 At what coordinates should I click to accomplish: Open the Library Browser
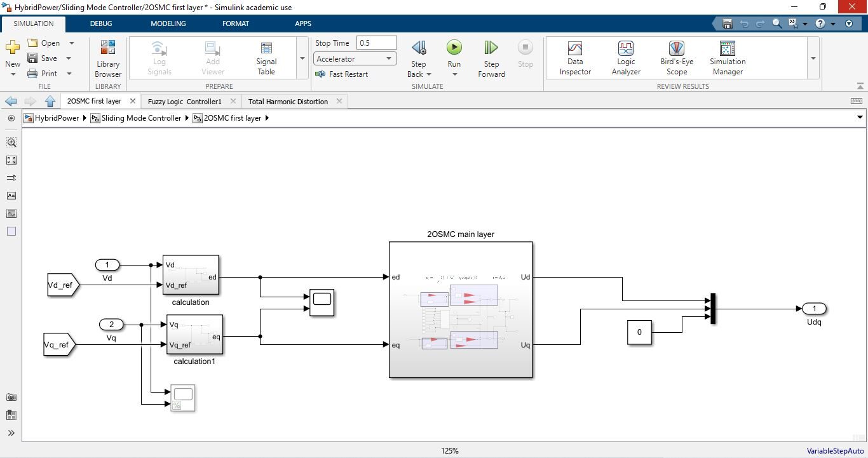(108, 58)
